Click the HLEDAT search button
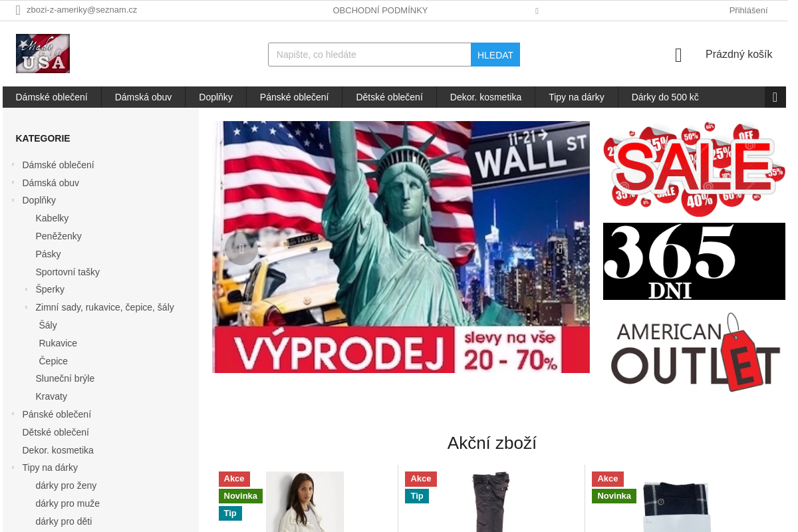798x532 pixels. pyautogui.click(x=495, y=55)
